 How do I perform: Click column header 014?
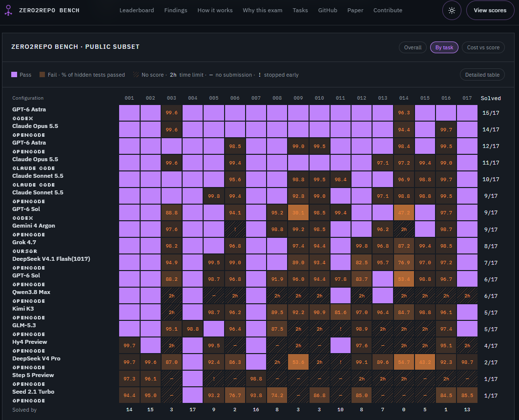pos(404,98)
